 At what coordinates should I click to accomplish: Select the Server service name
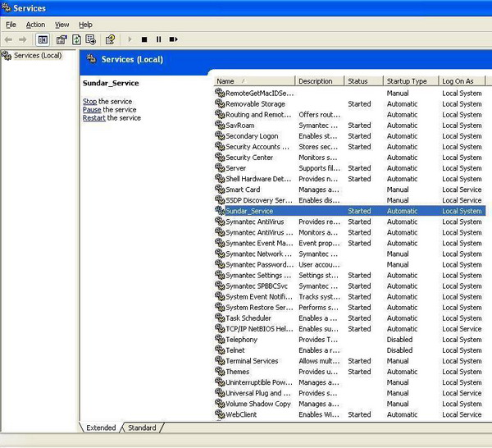(x=236, y=168)
